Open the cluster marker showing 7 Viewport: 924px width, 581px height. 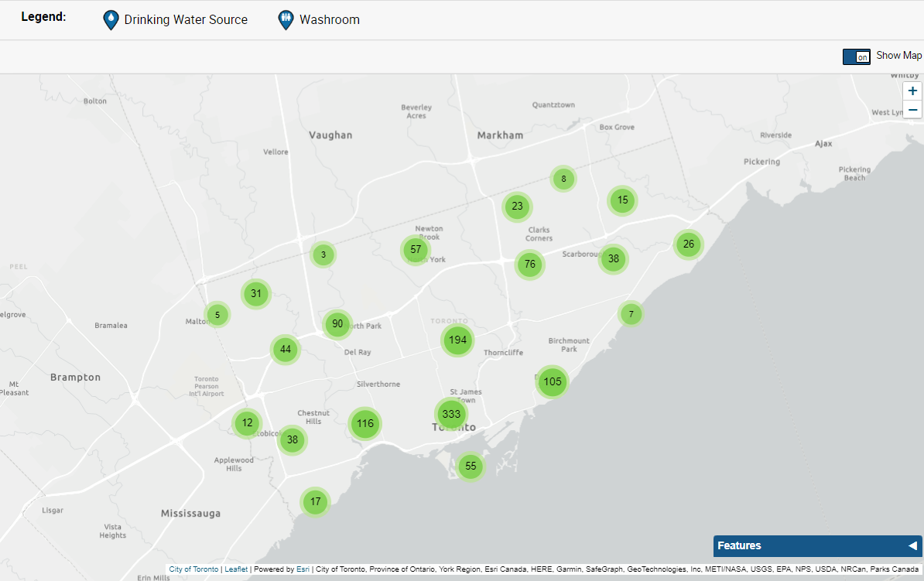(631, 314)
